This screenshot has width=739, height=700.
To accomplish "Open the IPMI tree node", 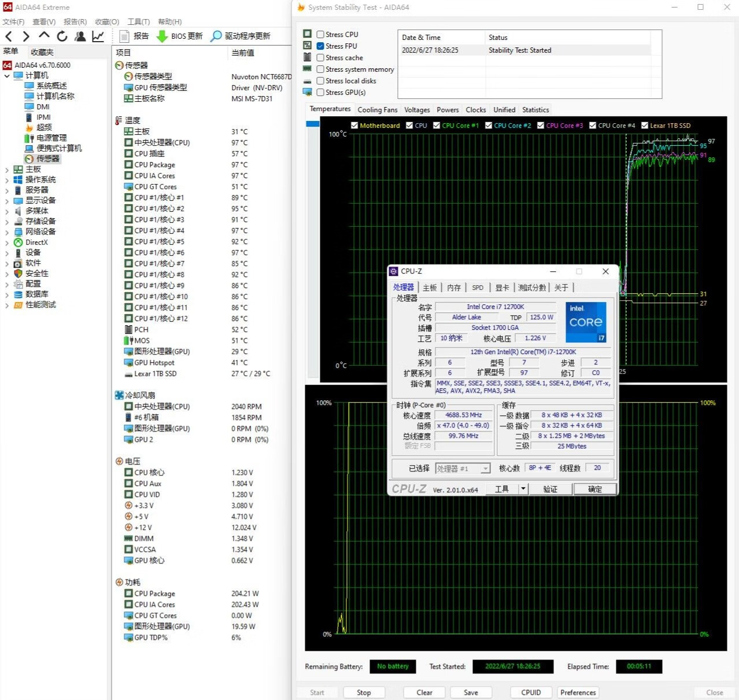I will (x=43, y=117).
